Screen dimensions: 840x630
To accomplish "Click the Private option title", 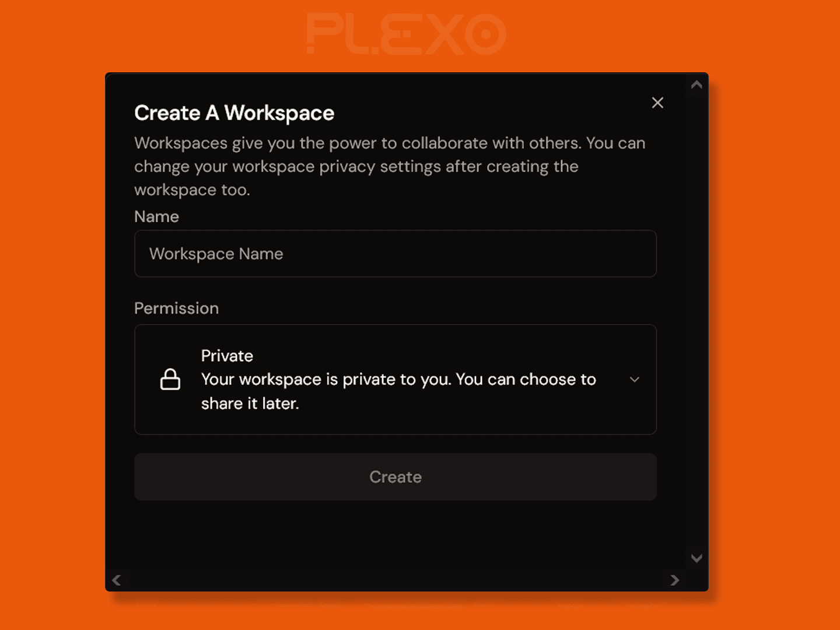I will [x=227, y=356].
